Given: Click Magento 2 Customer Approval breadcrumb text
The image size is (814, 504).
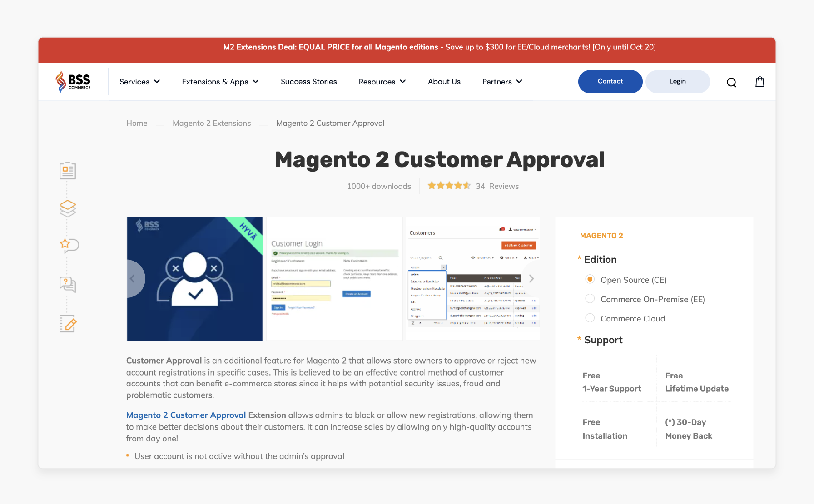Looking at the screenshot, I should [330, 123].
